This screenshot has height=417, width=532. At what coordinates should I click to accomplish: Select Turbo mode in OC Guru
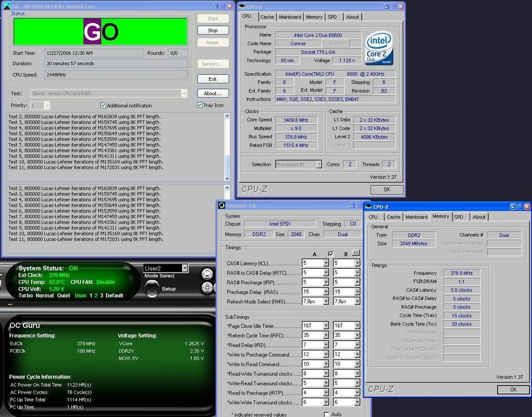click(26, 295)
